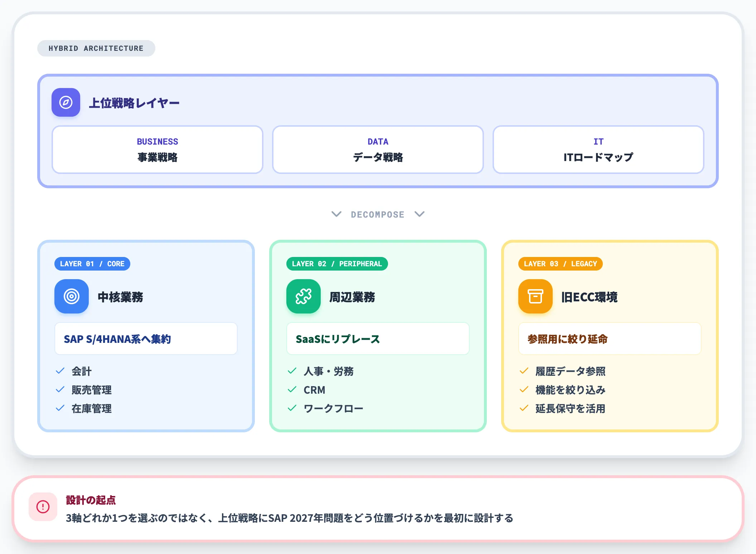Screen dimensions: 756x554
Task: Click the 人事・労務 list item
Action: [x=329, y=371]
